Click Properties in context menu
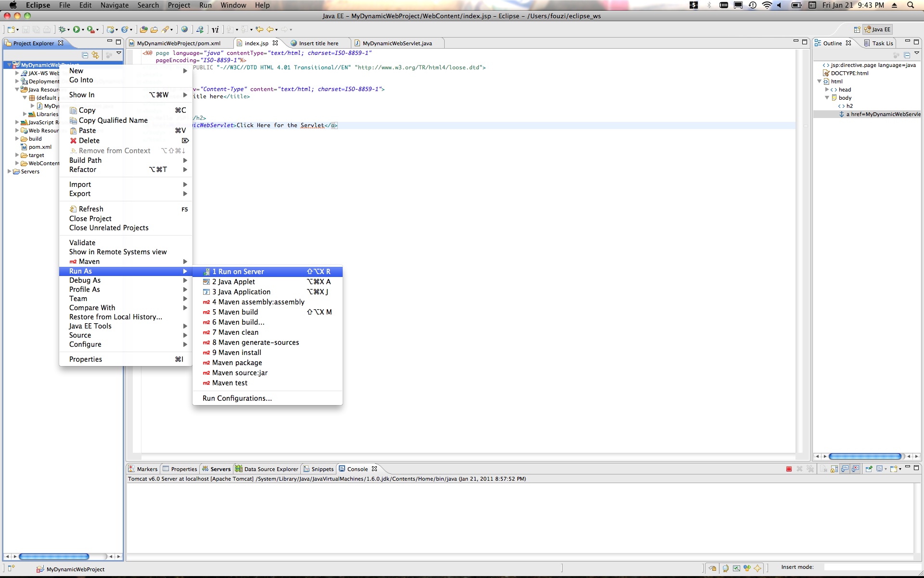 point(126,359)
